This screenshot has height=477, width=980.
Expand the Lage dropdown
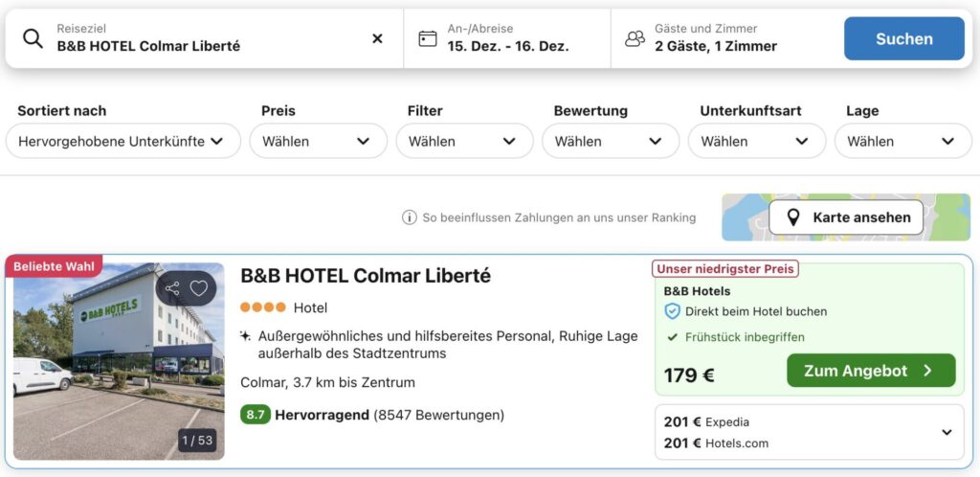coord(902,141)
